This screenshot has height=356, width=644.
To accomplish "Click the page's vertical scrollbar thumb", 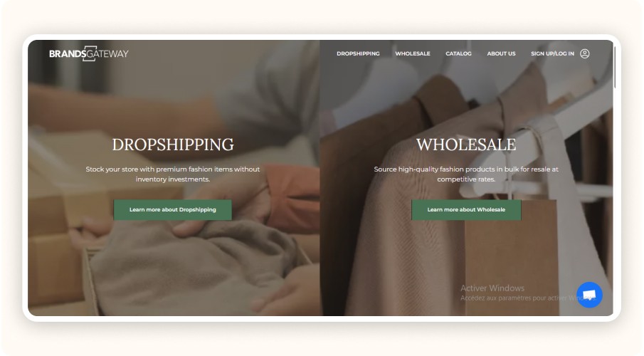I will click(614, 67).
